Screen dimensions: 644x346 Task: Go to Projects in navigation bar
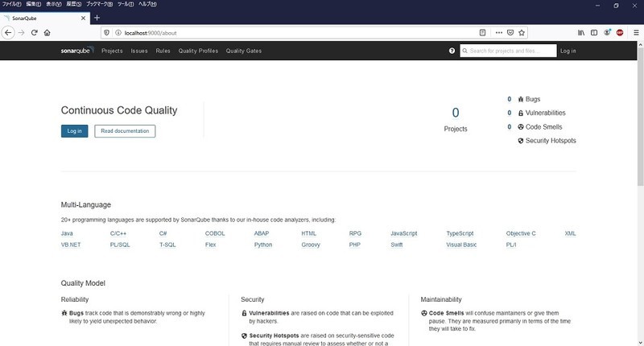pyautogui.click(x=112, y=51)
